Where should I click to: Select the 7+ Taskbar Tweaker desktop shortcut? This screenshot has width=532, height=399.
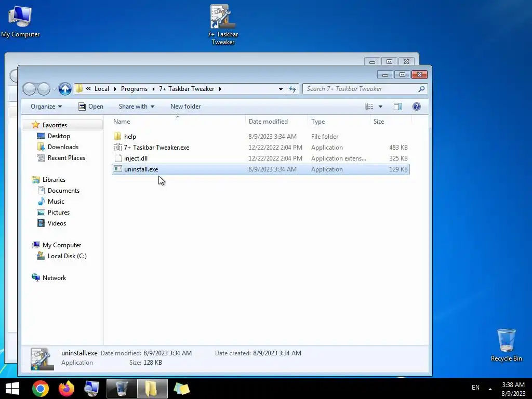coord(222,25)
